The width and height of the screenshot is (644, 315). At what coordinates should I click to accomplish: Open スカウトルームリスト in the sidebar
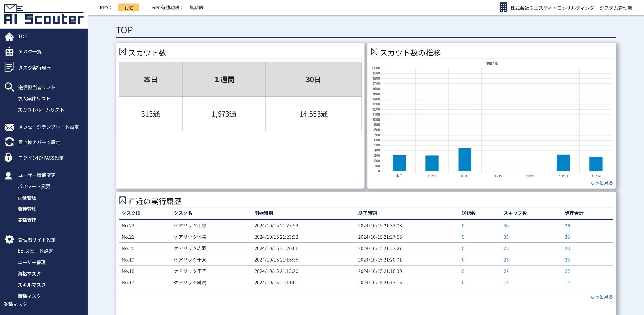[x=41, y=110]
